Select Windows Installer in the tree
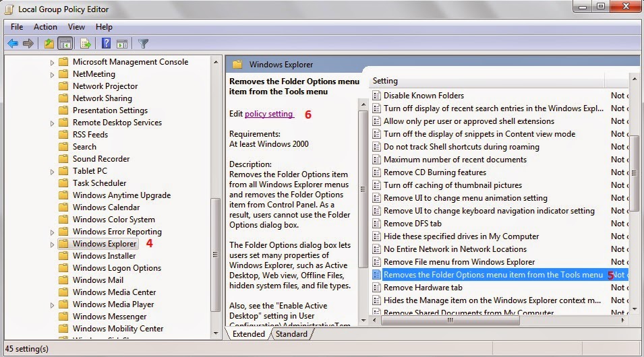This screenshot has width=644, height=357. coord(104,256)
